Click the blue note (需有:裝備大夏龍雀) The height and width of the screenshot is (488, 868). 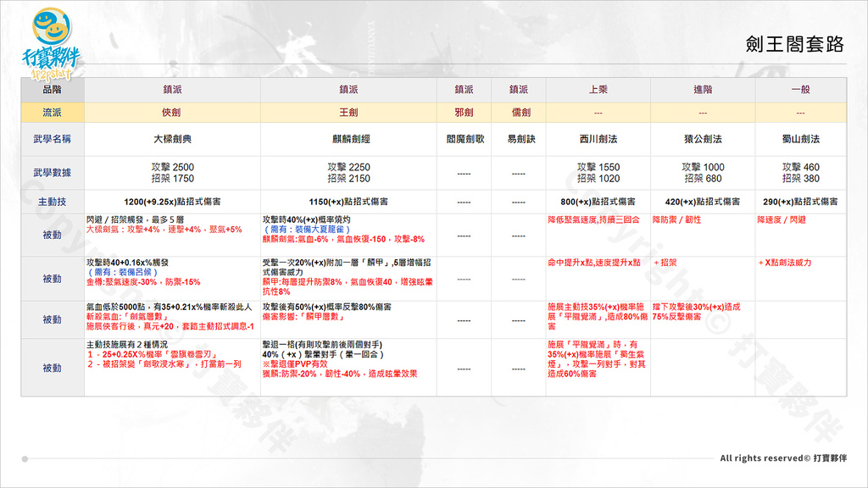pos(307,229)
